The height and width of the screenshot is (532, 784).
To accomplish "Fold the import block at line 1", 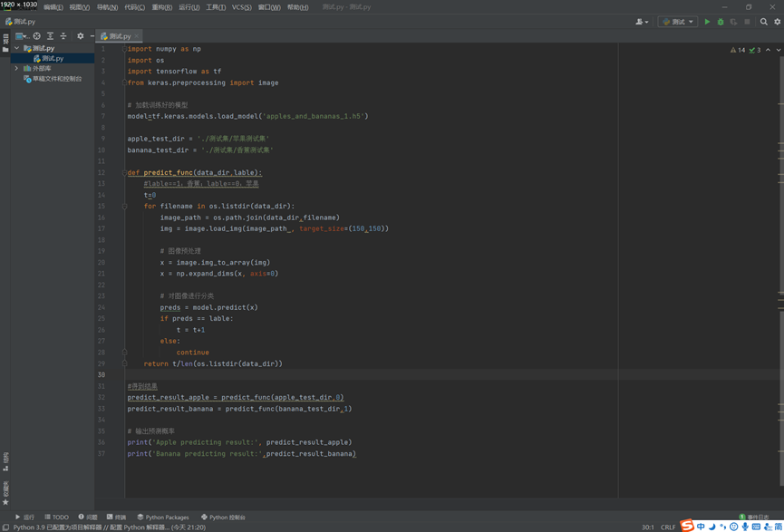I will pyautogui.click(x=124, y=49).
